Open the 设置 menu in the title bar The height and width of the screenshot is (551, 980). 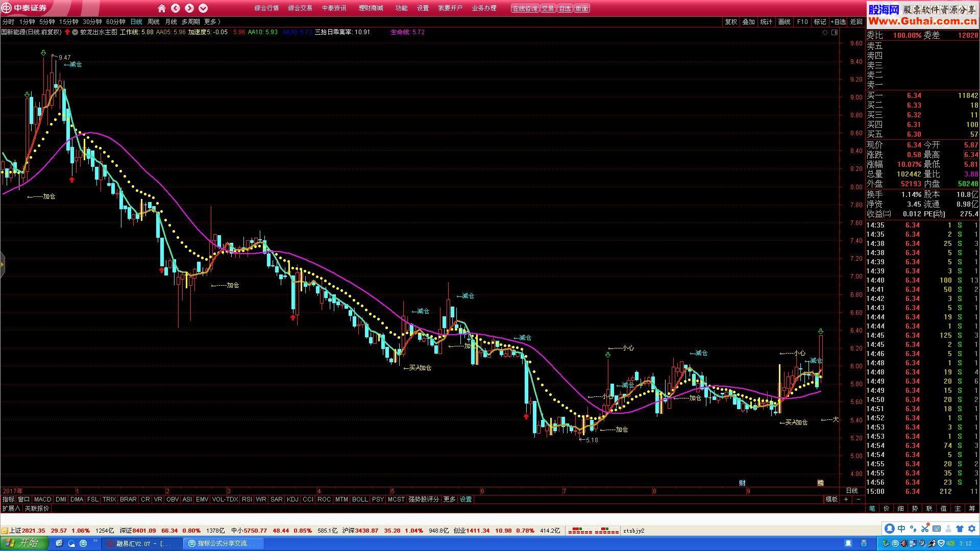click(423, 8)
